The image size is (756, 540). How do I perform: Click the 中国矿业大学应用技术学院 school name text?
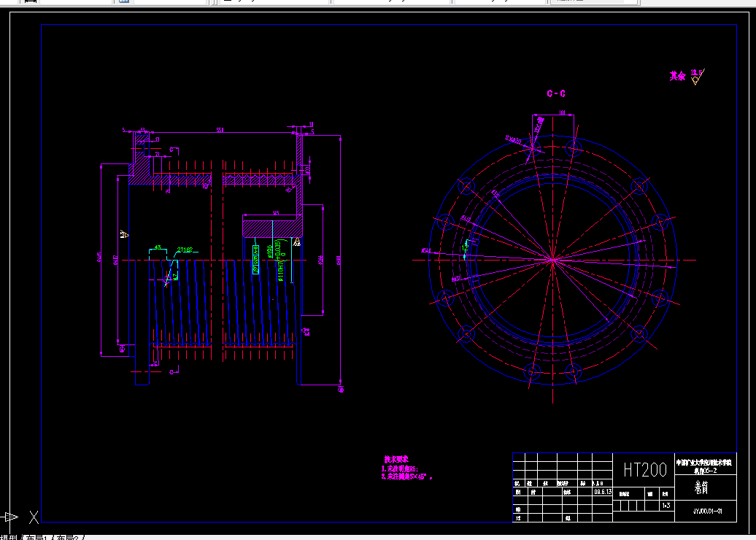point(703,463)
